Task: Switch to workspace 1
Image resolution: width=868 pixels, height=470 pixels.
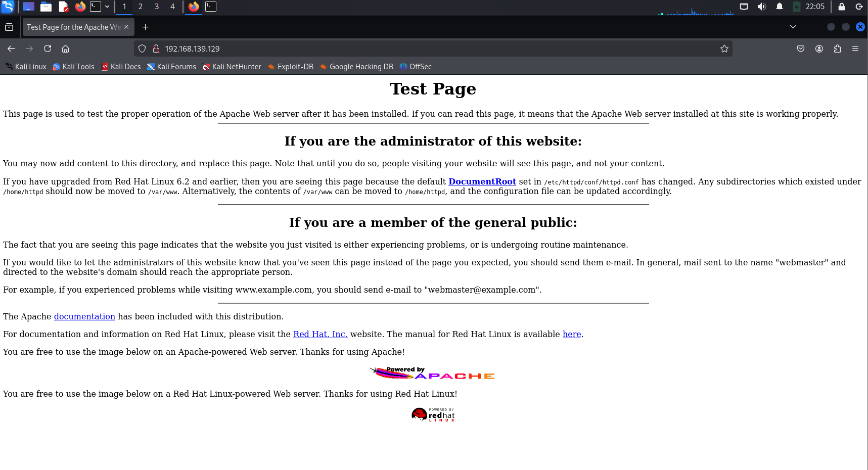Action: click(x=124, y=7)
